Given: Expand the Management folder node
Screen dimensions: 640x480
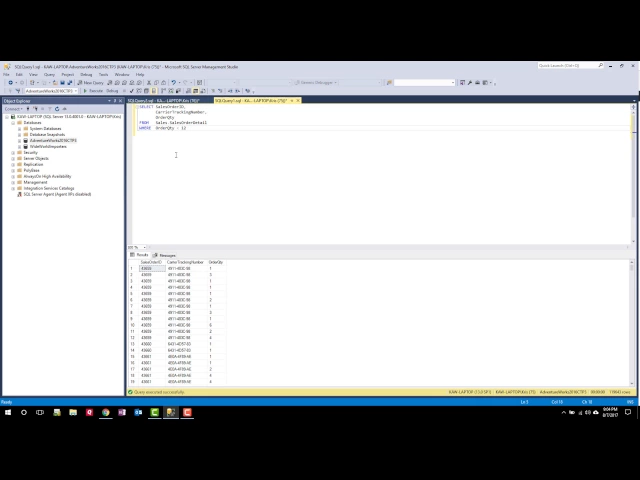Looking at the screenshot, I should tap(13, 182).
